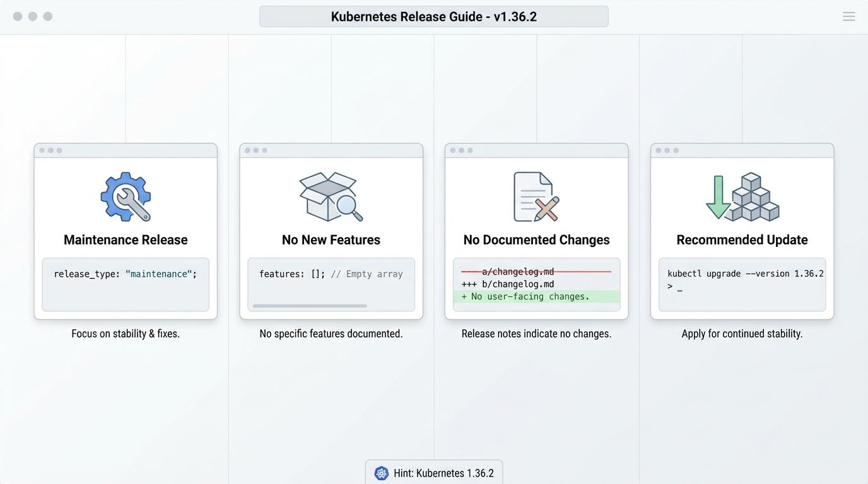The image size is (868, 484).
Task: Click the kubectl upgrade command line
Action: click(x=746, y=274)
